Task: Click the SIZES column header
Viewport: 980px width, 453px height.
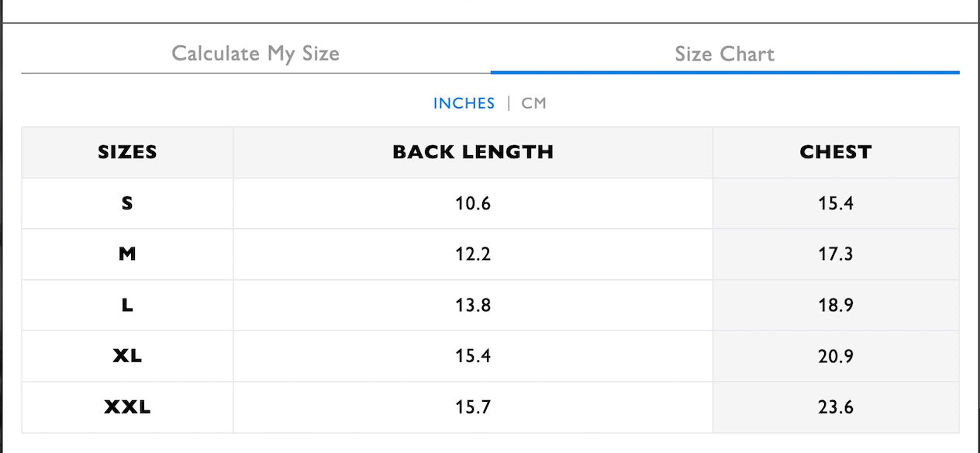Action: tap(127, 152)
